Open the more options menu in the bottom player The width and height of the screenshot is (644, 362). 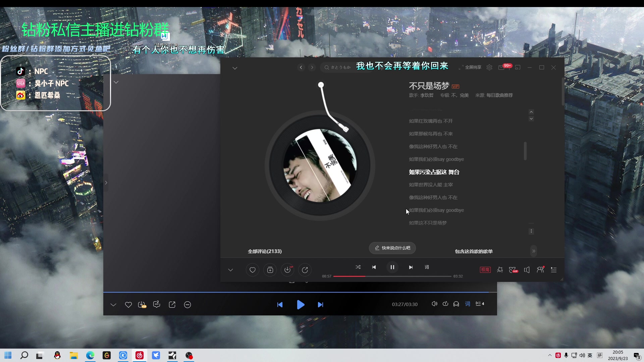(187, 305)
